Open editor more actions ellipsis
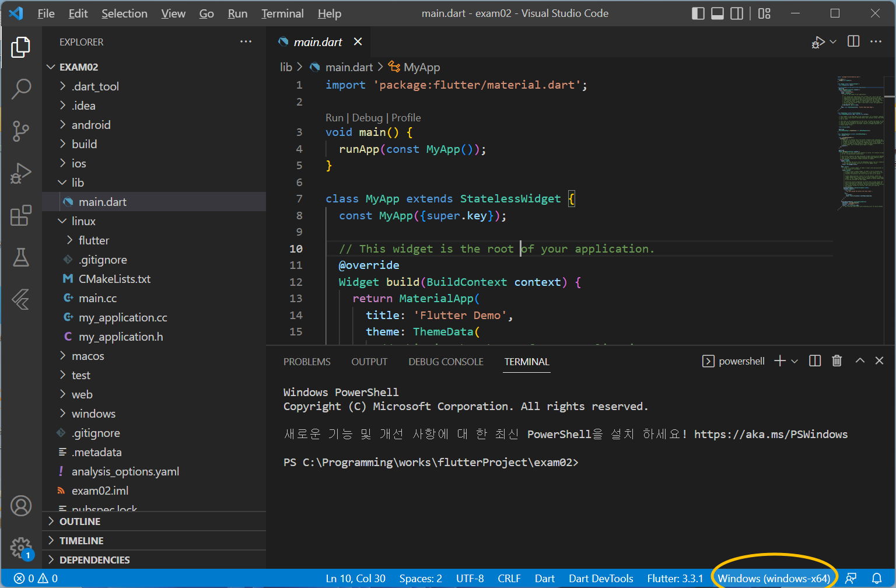 tap(876, 41)
